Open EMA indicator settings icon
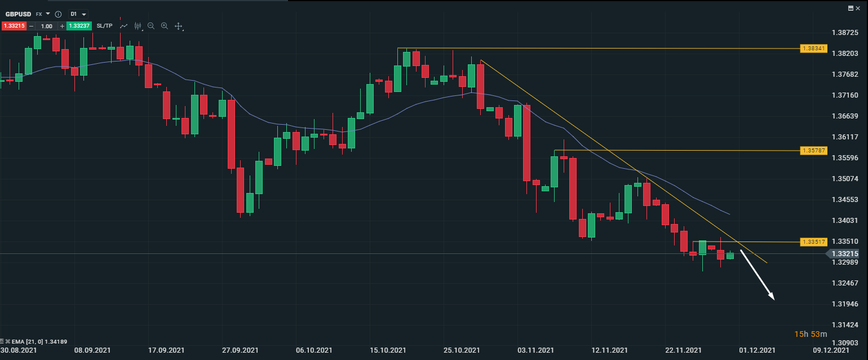Viewport: 868px width, 360px height. pos(3,341)
